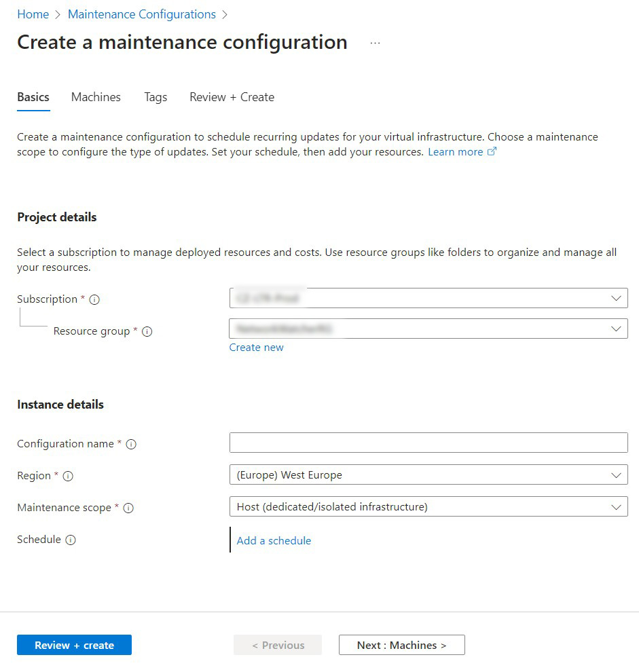The image size is (639, 672).
Task: Click the Home breadcrumb link
Action: tap(33, 14)
